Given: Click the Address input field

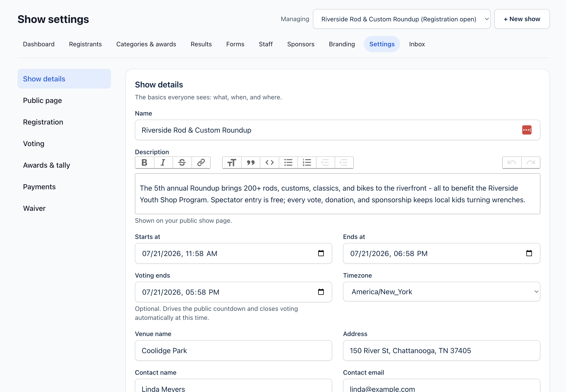Looking at the screenshot, I should 441,350.
